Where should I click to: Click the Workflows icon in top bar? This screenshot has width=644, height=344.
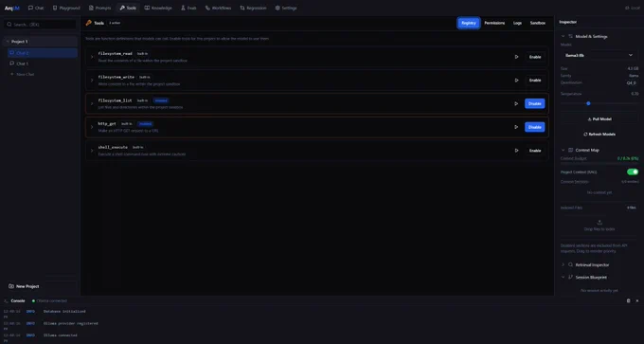coord(207,8)
